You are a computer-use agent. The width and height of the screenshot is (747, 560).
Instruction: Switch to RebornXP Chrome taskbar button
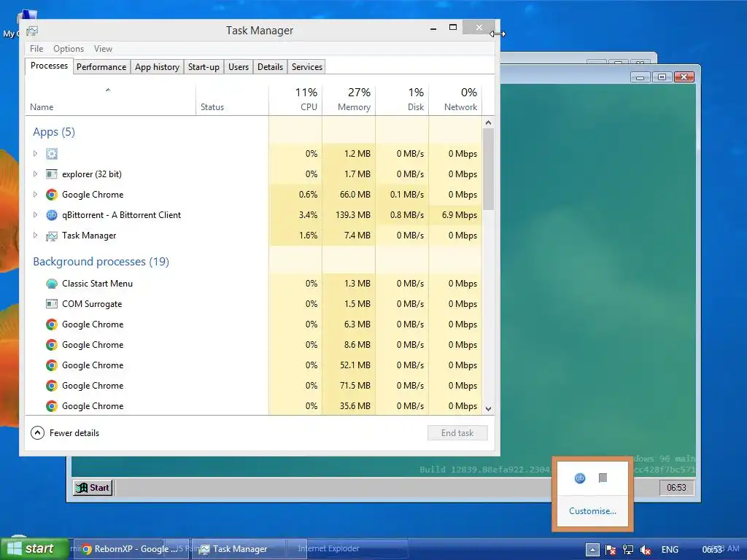click(130, 549)
